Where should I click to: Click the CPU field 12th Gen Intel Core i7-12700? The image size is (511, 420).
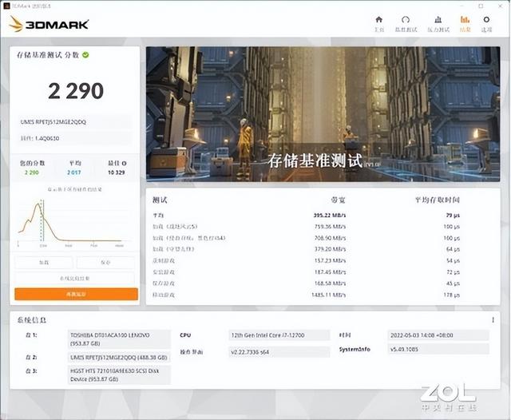click(279, 335)
